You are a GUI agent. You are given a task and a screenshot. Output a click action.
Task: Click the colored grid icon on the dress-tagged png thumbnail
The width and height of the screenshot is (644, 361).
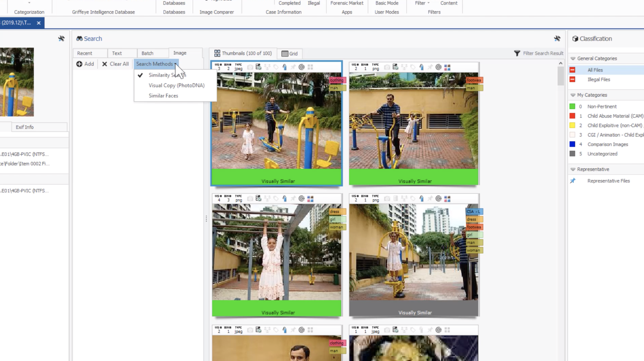310,199
